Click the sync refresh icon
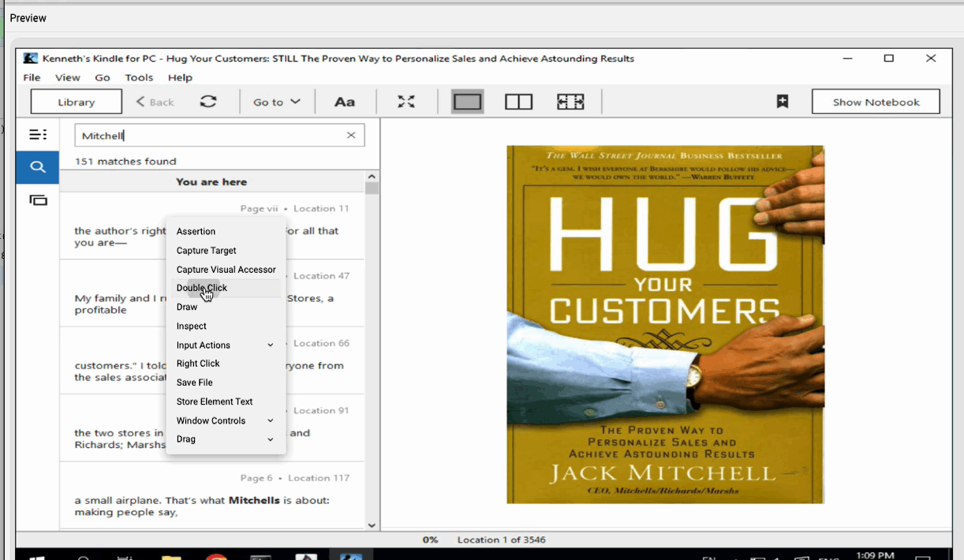Screen dimensions: 964x560 coord(208,102)
